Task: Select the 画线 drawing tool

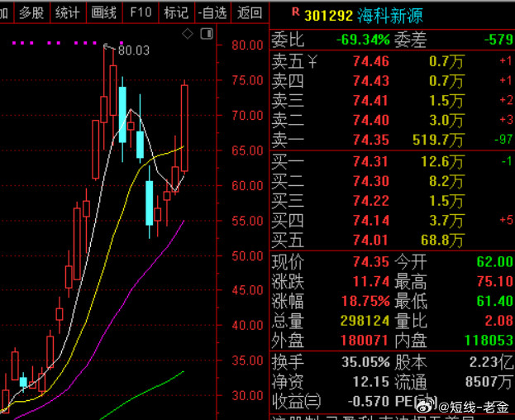Action: coord(104,12)
